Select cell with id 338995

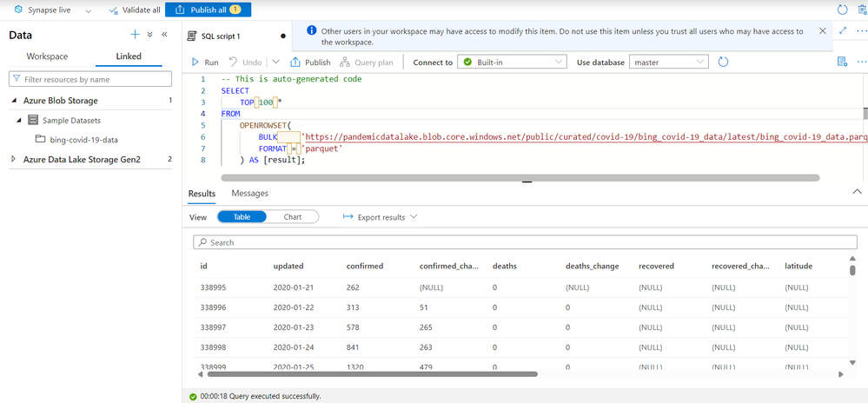tap(213, 287)
